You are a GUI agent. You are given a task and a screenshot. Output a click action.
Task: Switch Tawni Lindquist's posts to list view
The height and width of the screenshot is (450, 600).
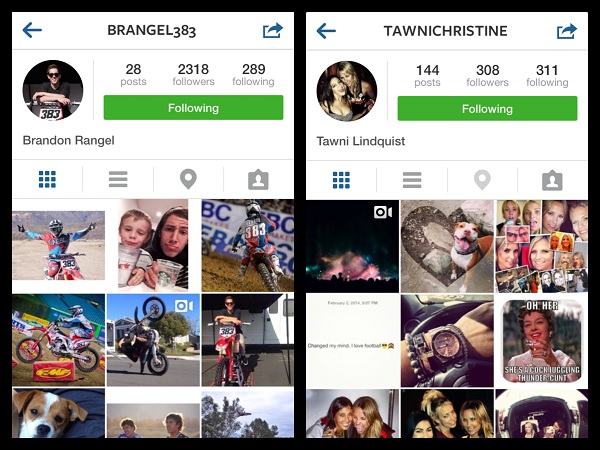point(412,180)
